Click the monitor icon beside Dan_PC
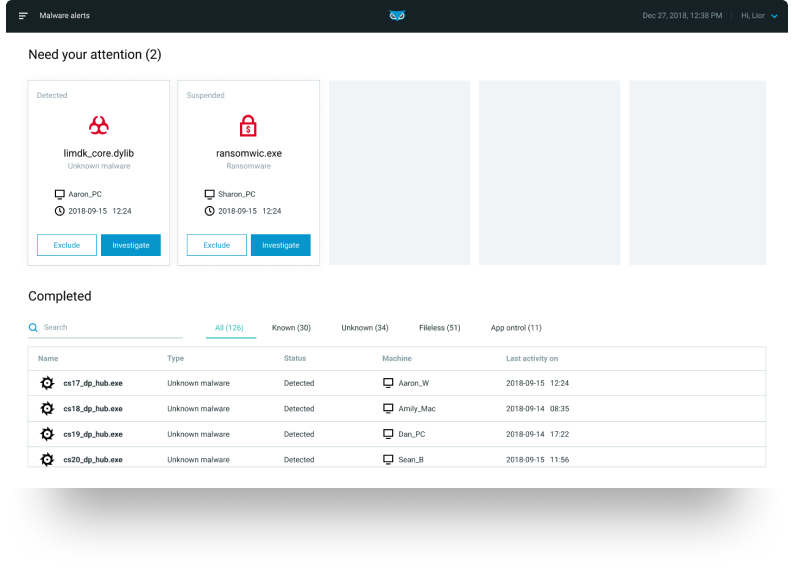Viewport: 792px width, 570px height. click(x=388, y=434)
